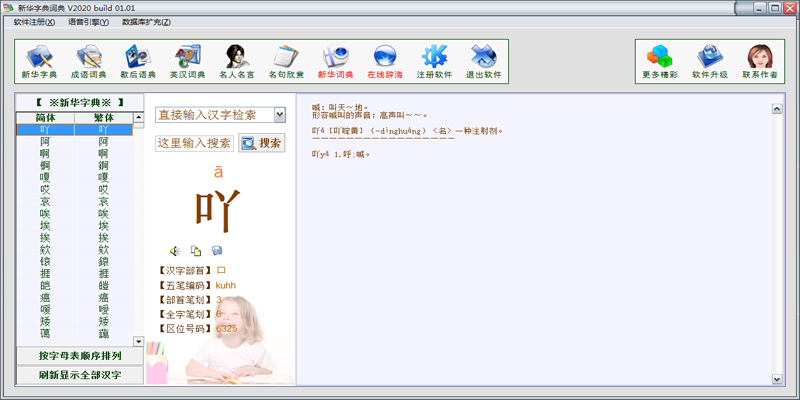The height and width of the screenshot is (400, 800).
Task: Copy the character using the copy icon
Action: coord(196,251)
